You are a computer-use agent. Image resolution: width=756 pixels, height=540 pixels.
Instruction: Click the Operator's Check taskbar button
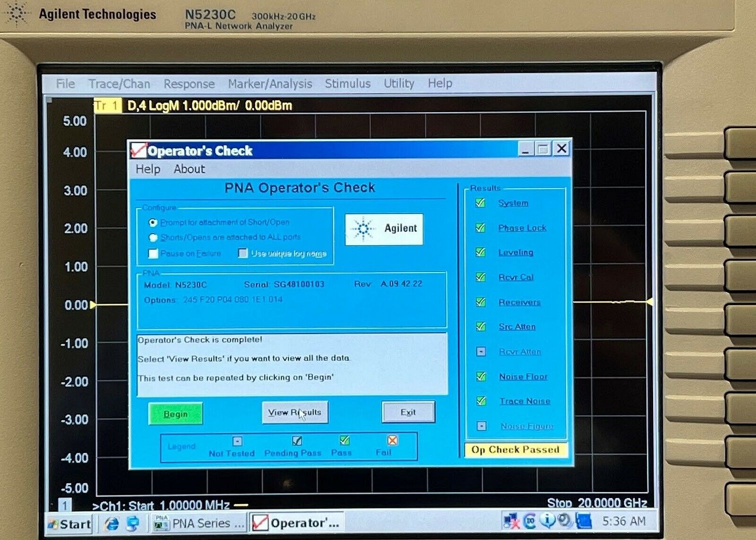(297, 523)
